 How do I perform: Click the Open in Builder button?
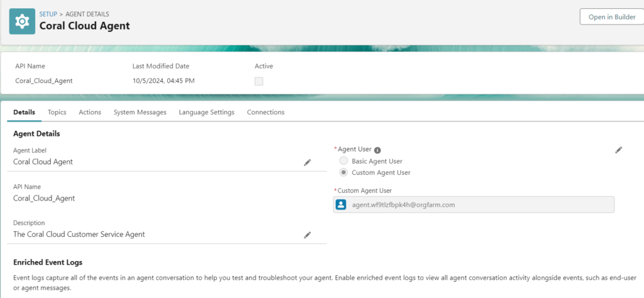coord(612,17)
